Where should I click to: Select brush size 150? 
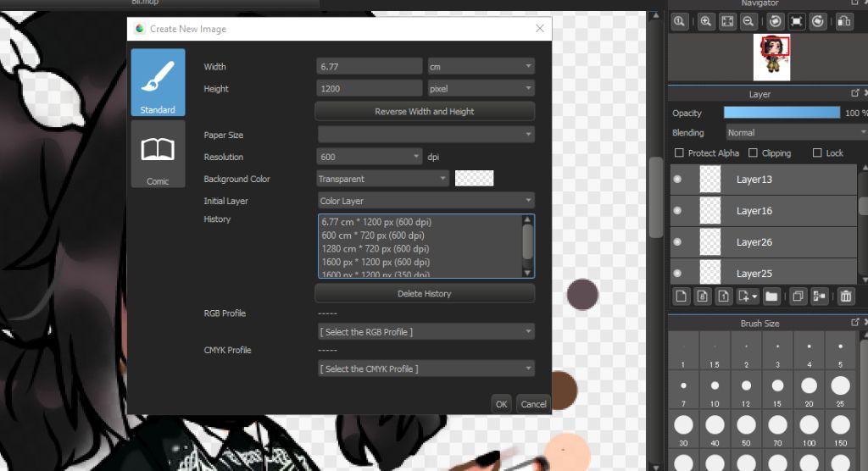[840, 429]
